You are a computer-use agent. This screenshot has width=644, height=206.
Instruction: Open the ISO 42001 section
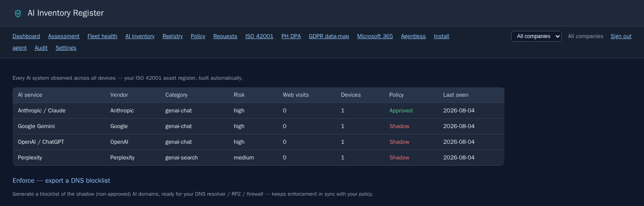[x=259, y=36]
